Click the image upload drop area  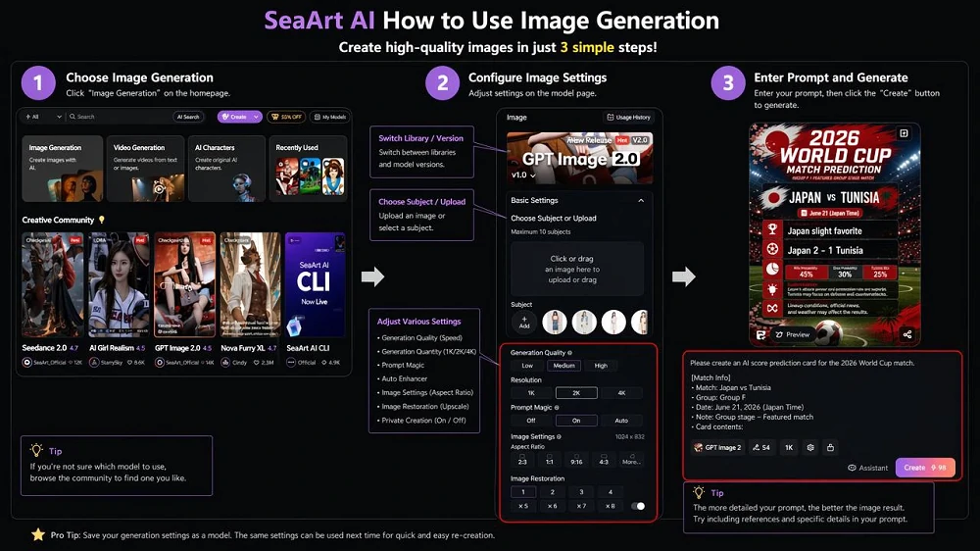577,269
